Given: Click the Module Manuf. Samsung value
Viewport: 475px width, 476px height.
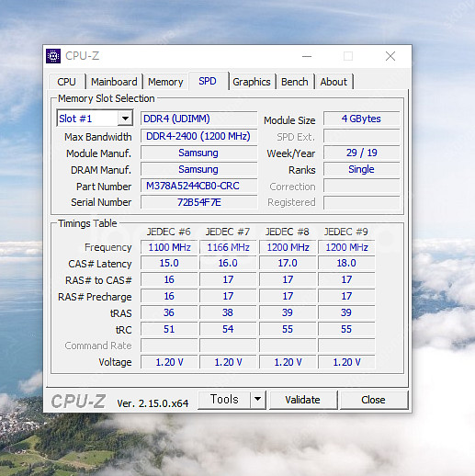Looking at the screenshot, I should pyautogui.click(x=198, y=153).
